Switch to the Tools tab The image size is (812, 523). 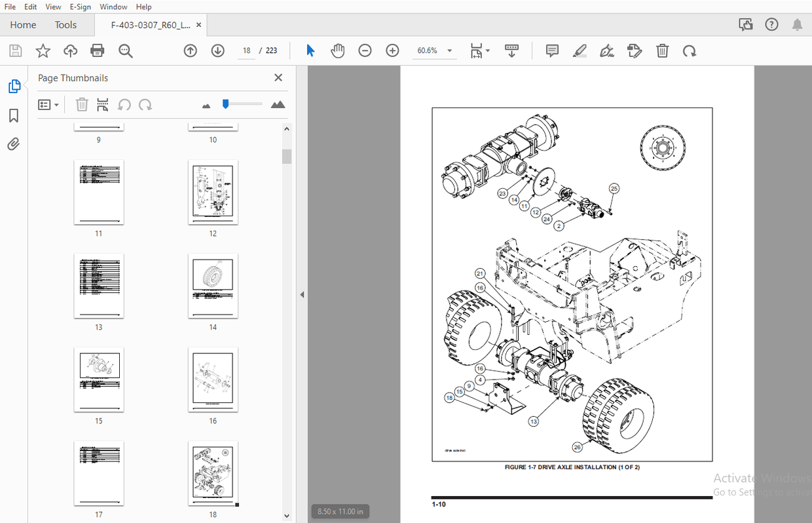(65, 24)
